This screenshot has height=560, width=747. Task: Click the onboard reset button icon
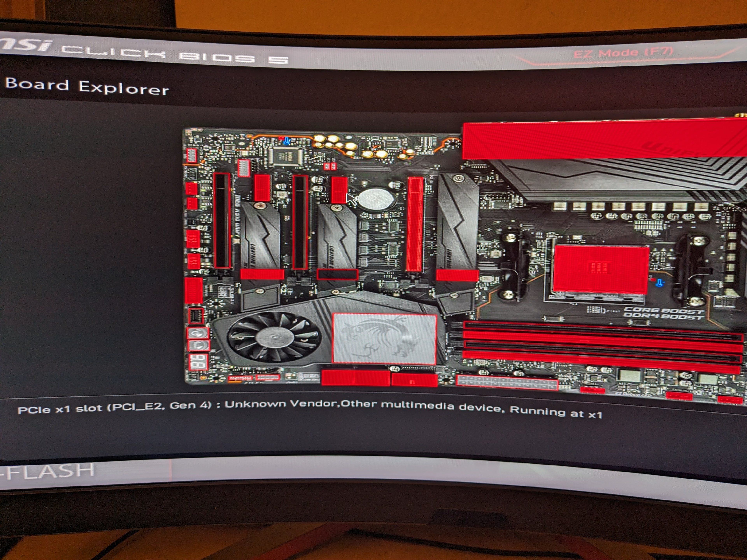point(199,346)
